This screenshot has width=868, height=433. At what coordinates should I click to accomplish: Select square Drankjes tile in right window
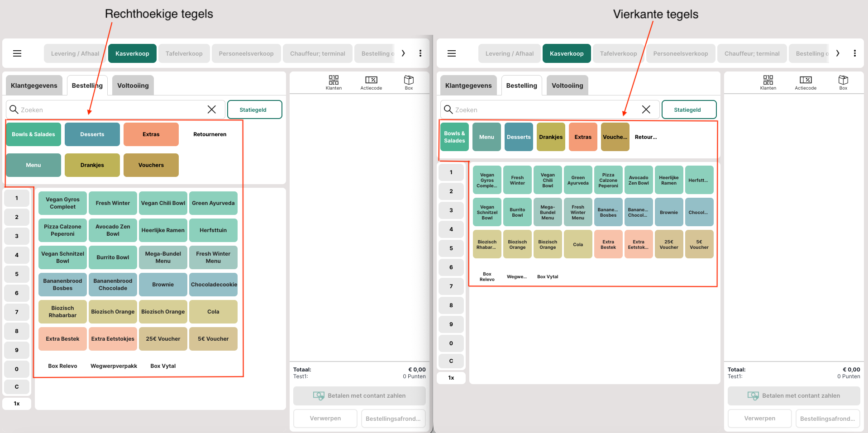[551, 137]
